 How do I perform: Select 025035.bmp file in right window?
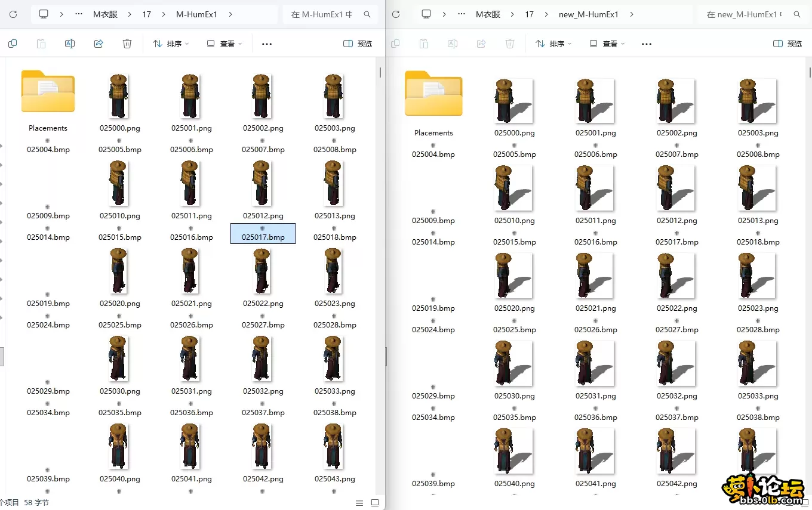(515, 413)
